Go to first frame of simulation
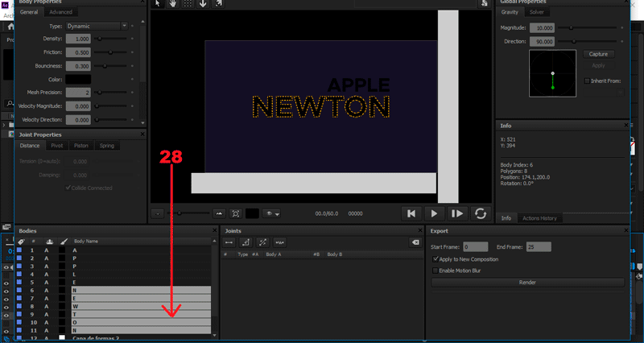The width and height of the screenshot is (644, 343). point(411,213)
